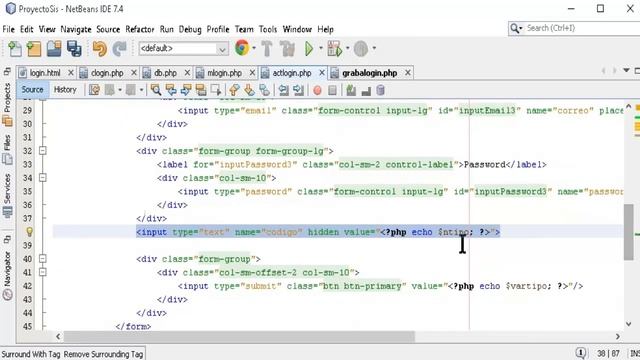The image size is (640, 360).
Task: Open the Refactor menu
Action: click(x=140, y=29)
